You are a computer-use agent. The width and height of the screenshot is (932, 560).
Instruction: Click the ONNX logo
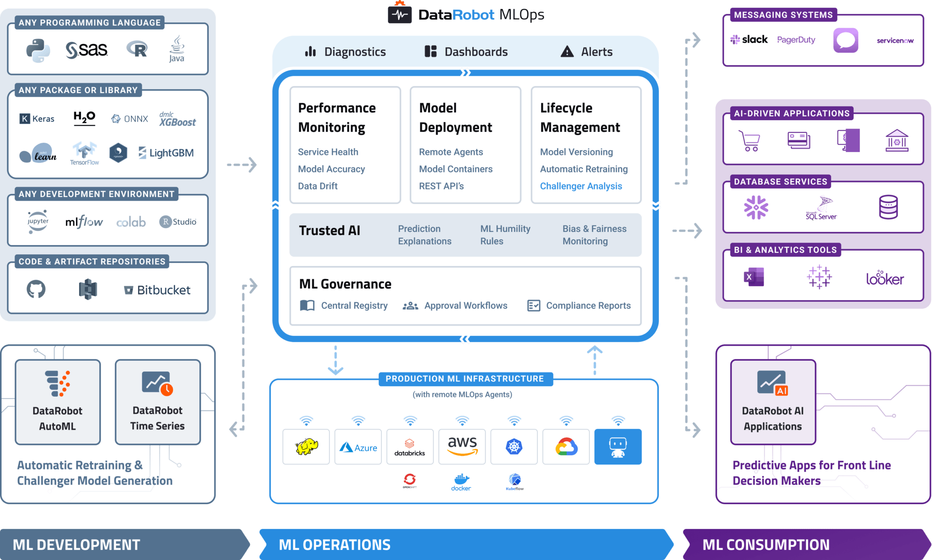click(130, 119)
